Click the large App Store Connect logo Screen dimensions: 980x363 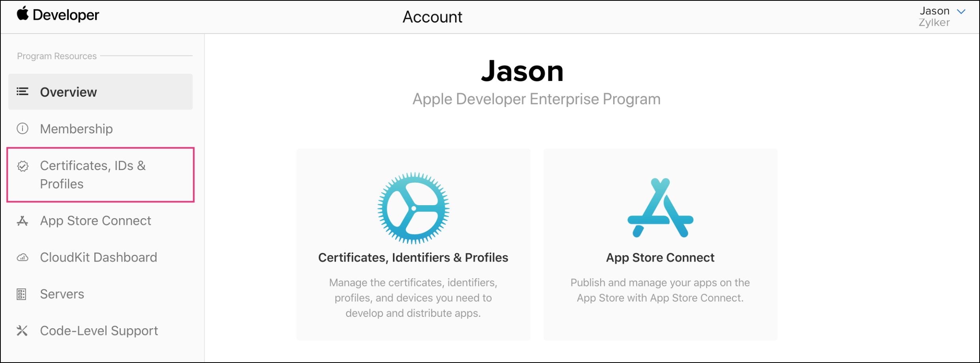(660, 208)
